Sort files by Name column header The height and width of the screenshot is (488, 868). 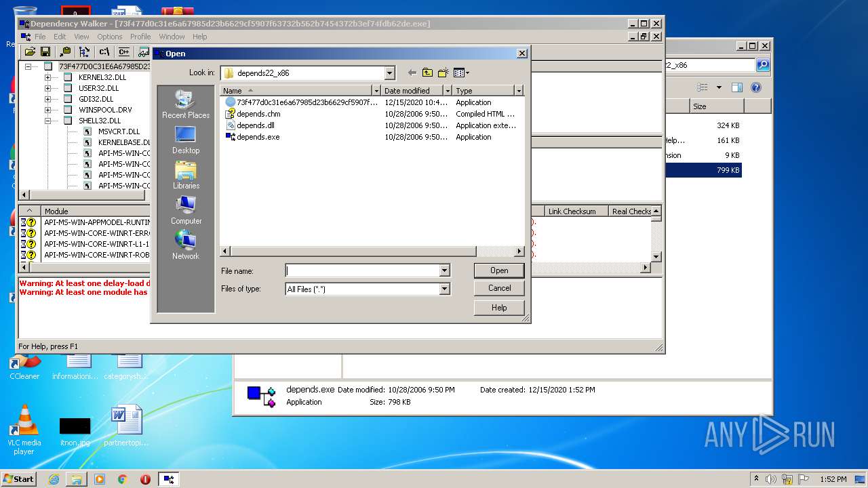[x=296, y=90]
